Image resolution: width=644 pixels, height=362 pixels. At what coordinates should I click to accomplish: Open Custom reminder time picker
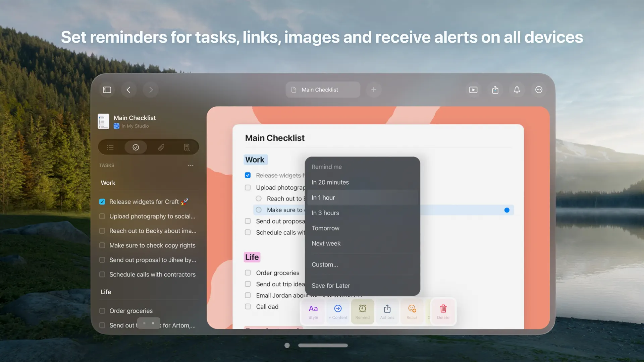click(325, 264)
